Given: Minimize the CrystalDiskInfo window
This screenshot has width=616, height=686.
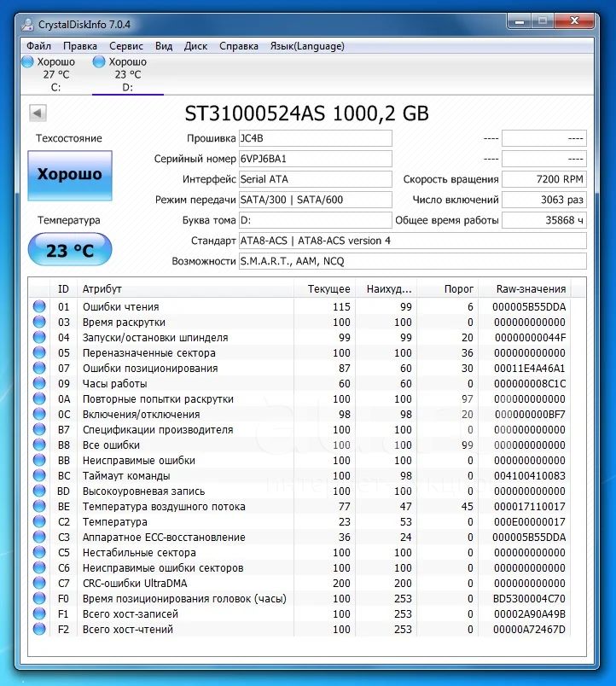Looking at the screenshot, I should 520,21.
